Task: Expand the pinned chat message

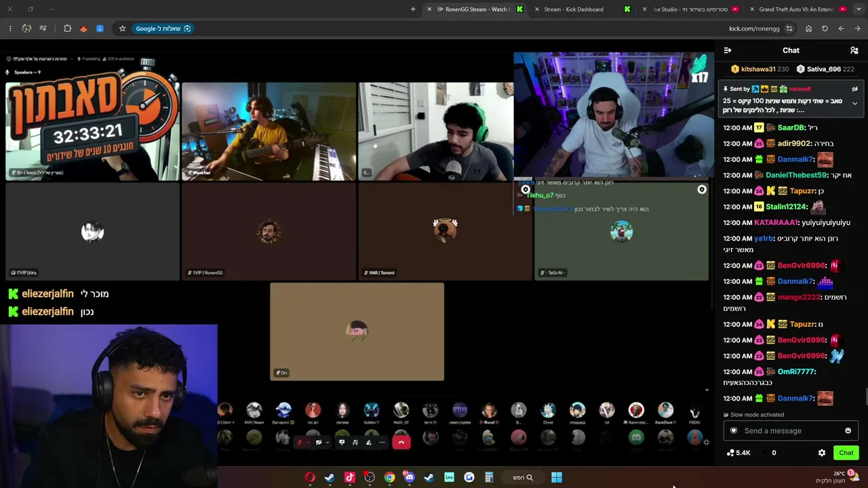Action: click(854, 103)
